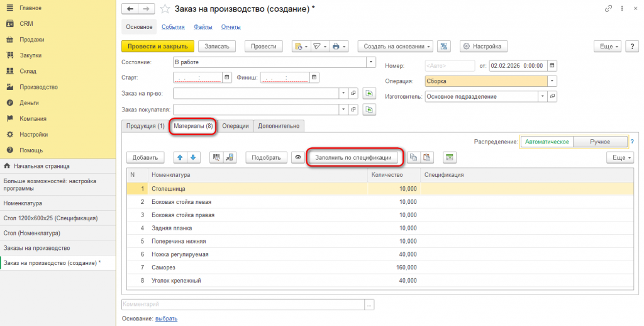
Task: Paste rows icon in materials toolbar
Action: click(x=427, y=157)
